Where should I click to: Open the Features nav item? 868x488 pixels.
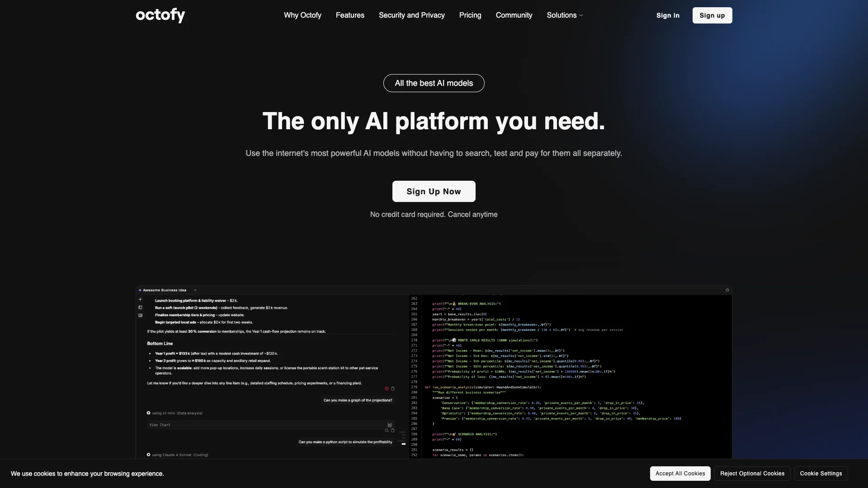coord(350,15)
